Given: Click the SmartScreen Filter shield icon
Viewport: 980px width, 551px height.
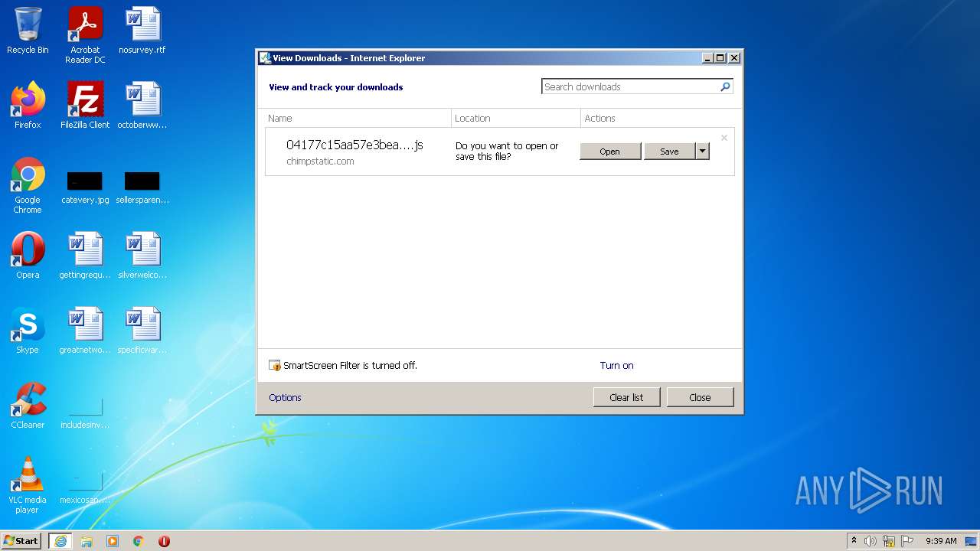Looking at the screenshot, I should (x=275, y=366).
